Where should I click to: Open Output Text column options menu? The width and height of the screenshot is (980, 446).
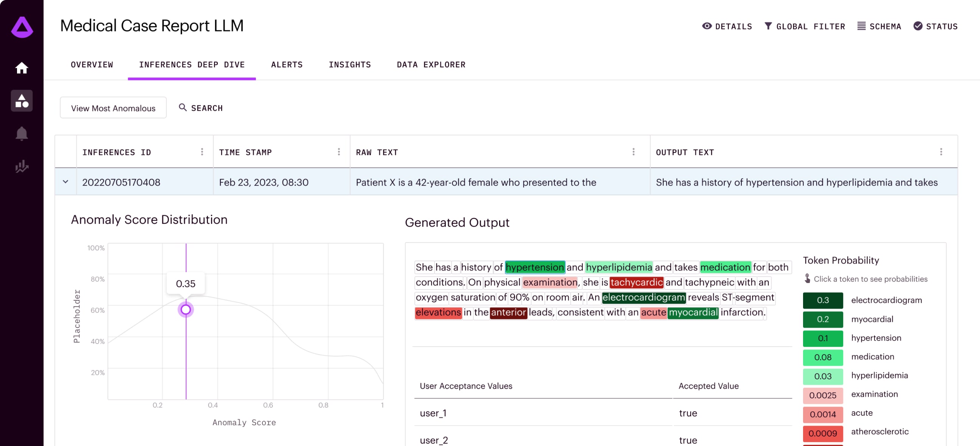[941, 152]
